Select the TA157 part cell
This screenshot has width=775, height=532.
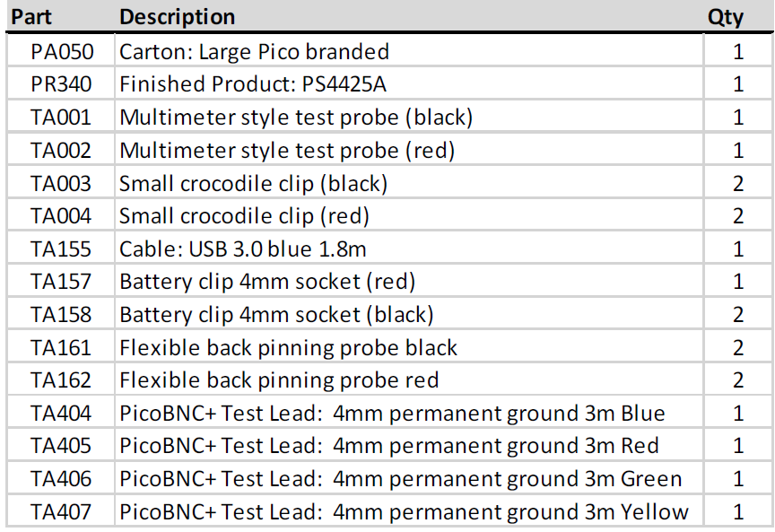click(61, 281)
